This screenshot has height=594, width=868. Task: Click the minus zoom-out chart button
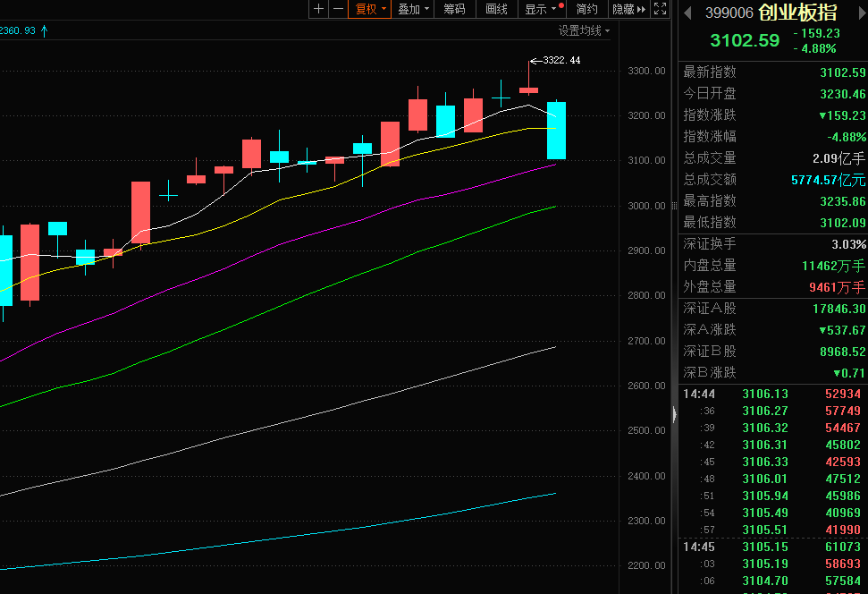click(x=338, y=9)
